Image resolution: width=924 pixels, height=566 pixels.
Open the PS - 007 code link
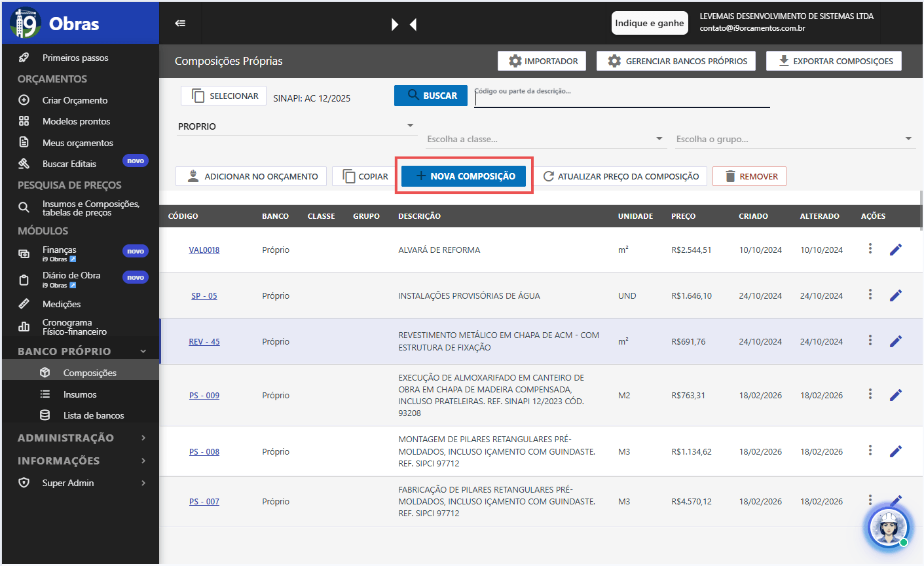204,501
